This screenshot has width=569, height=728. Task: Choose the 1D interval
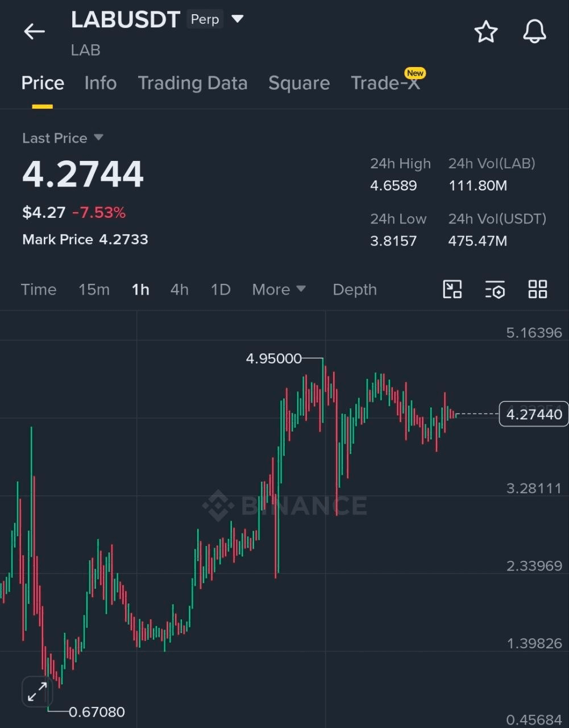[221, 289]
